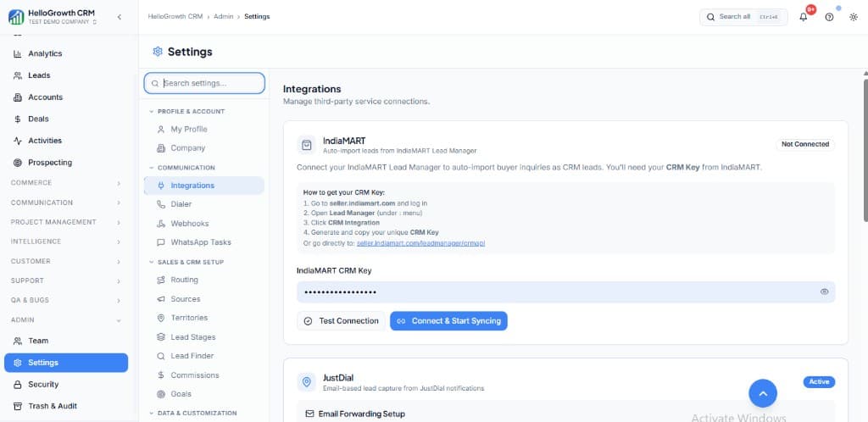Click the Analytics chart icon in sidebar
868x422 pixels.
(17, 53)
